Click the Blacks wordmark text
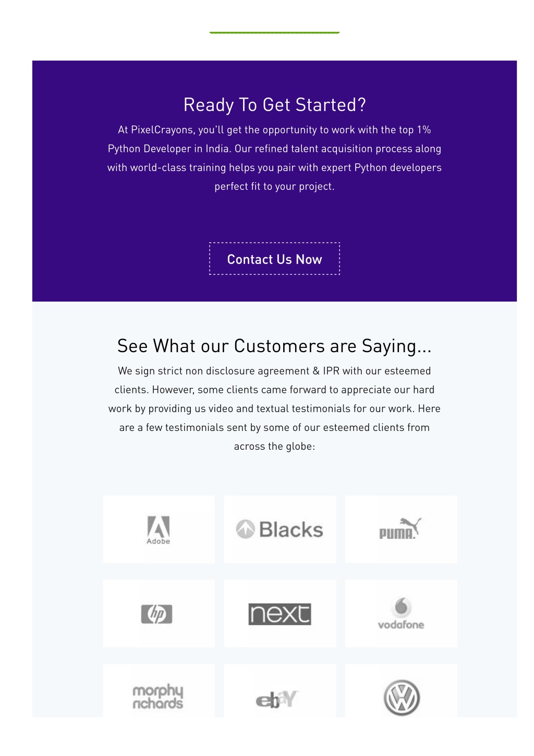534x756 pixels. 291,530
